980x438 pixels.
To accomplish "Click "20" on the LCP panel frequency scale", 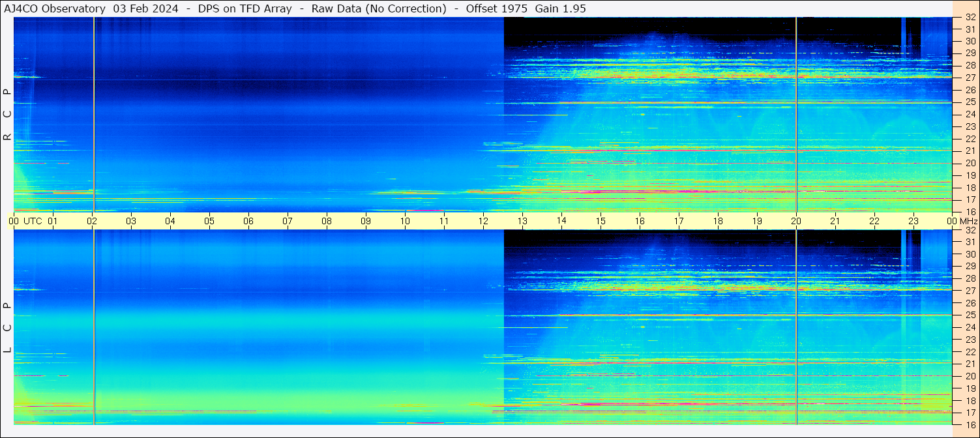I will tap(970, 376).
